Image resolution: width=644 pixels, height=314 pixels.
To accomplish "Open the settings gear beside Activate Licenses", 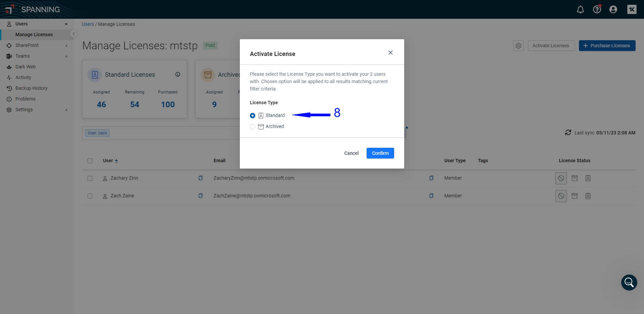I will [518, 46].
